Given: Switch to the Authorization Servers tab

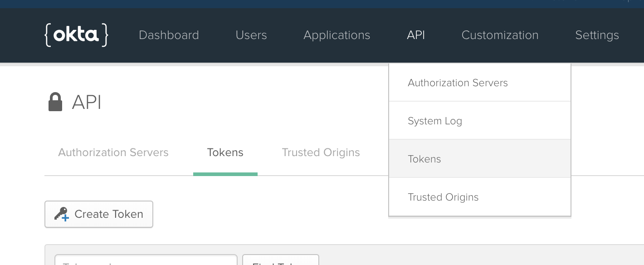Looking at the screenshot, I should (x=113, y=152).
